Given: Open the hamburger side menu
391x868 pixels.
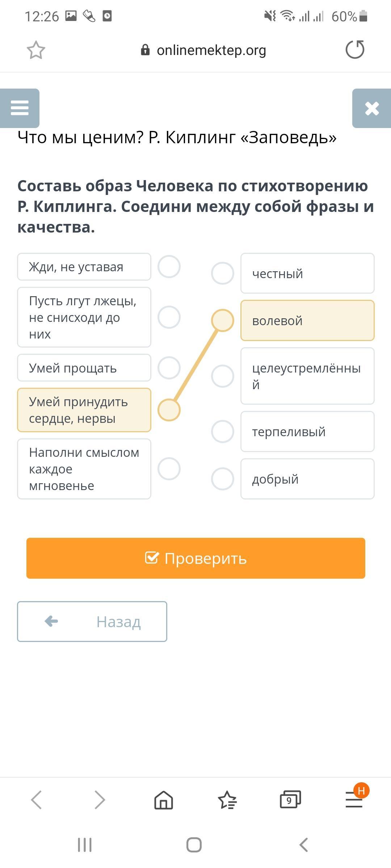Looking at the screenshot, I should [20, 108].
